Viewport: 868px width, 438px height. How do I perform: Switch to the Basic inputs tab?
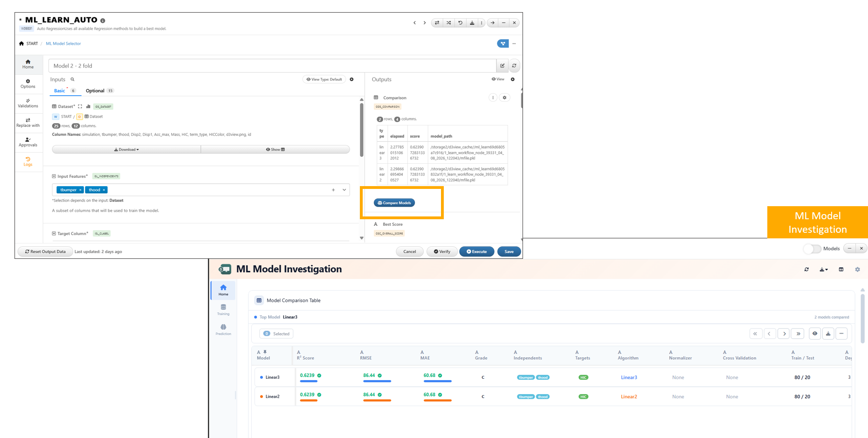click(60, 90)
